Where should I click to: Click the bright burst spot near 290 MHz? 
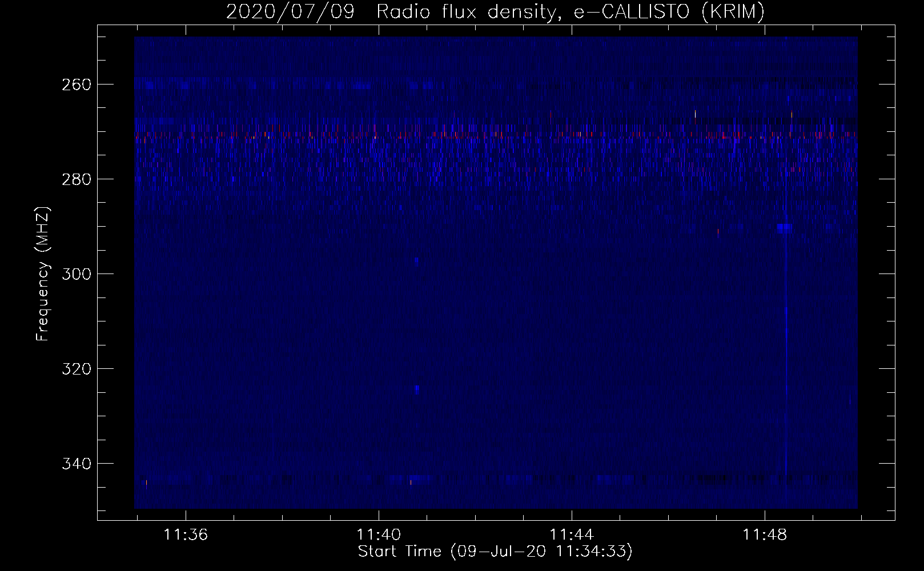click(784, 228)
